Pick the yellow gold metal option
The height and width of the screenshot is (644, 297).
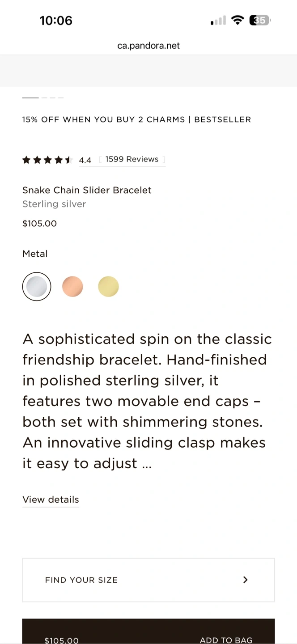[x=108, y=287]
